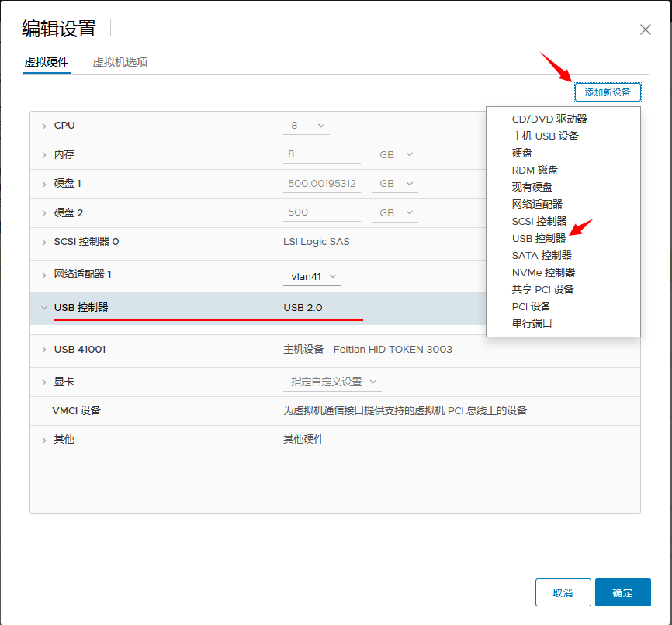The height and width of the screenshot is (625, 672).
Task: Expand 硬盘 1 details
Action: click(45, 183)
